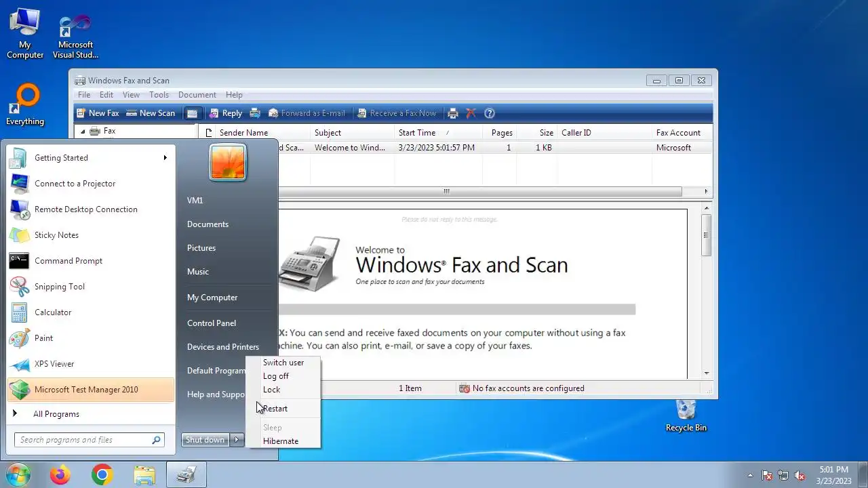Toggle the preview pane toolbar icon
This screenshot has height=488, width=868.
192,113
